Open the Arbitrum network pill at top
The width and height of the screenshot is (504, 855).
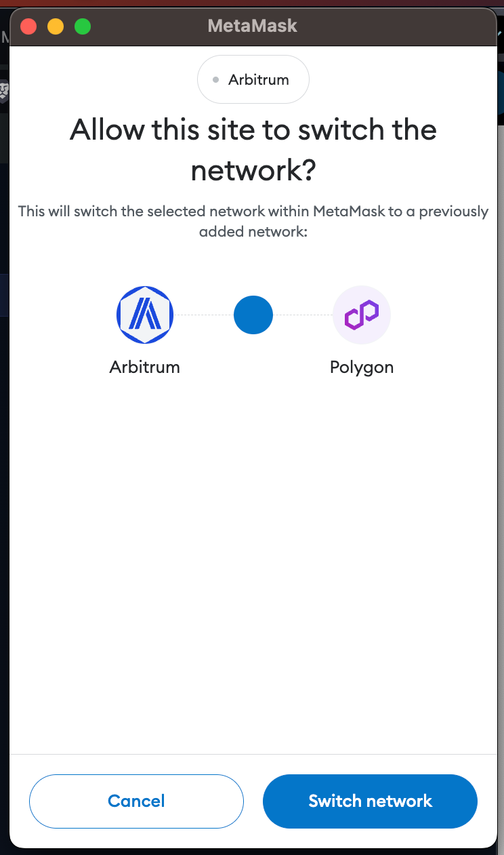coord(253,79)
